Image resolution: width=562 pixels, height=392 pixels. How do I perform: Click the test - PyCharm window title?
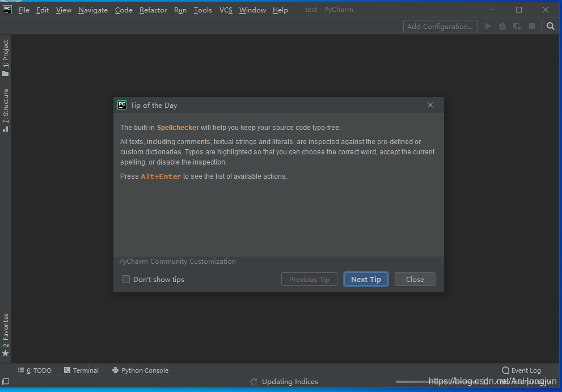pos(329,10)
